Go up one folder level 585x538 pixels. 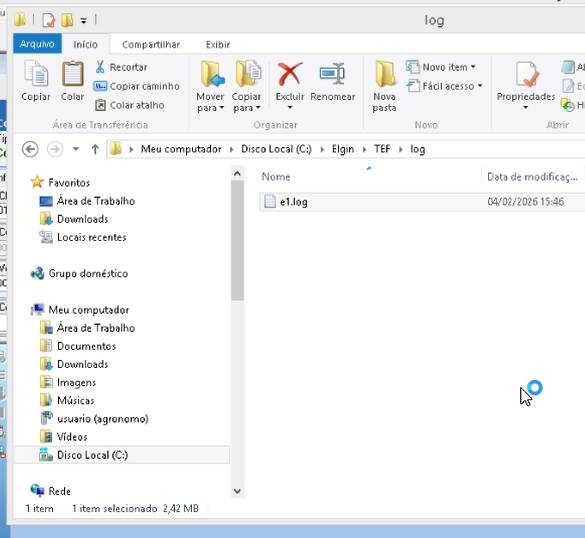pyautogui.click(x=95, y=149)
